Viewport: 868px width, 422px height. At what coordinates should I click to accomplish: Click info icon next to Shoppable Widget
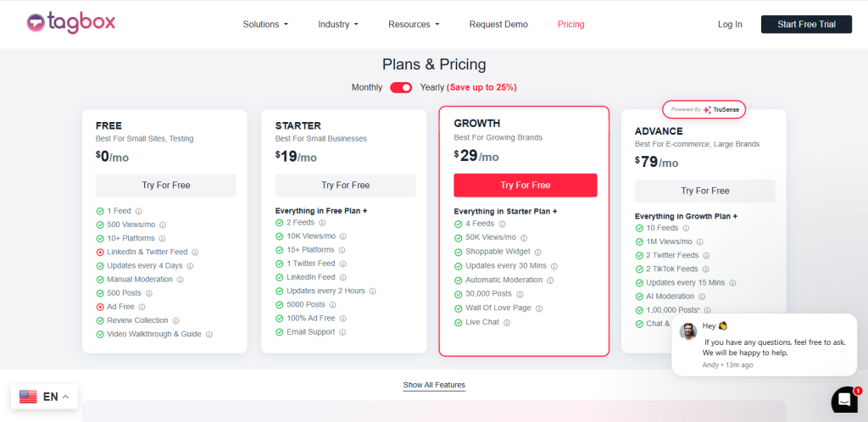[538, 252]
